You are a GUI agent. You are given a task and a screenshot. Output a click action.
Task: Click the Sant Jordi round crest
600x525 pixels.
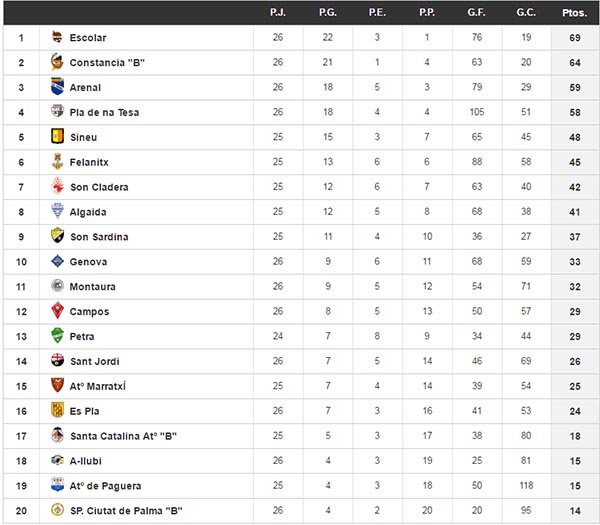click(x=57, y=360)
